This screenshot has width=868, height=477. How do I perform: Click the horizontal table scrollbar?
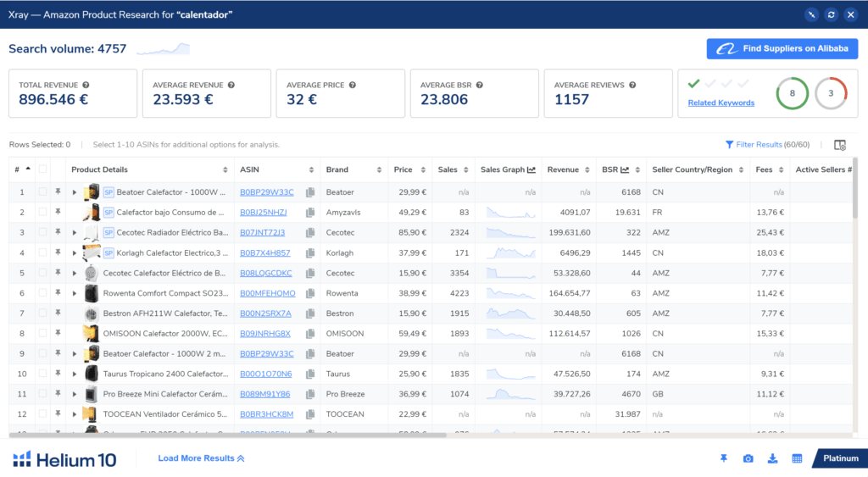point(228,435)
